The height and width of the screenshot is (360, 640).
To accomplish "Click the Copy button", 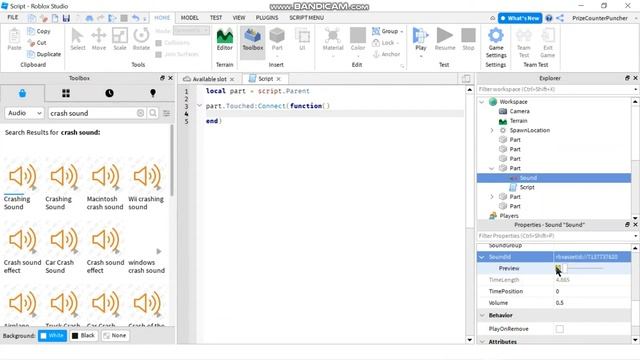I will point(39,31).
